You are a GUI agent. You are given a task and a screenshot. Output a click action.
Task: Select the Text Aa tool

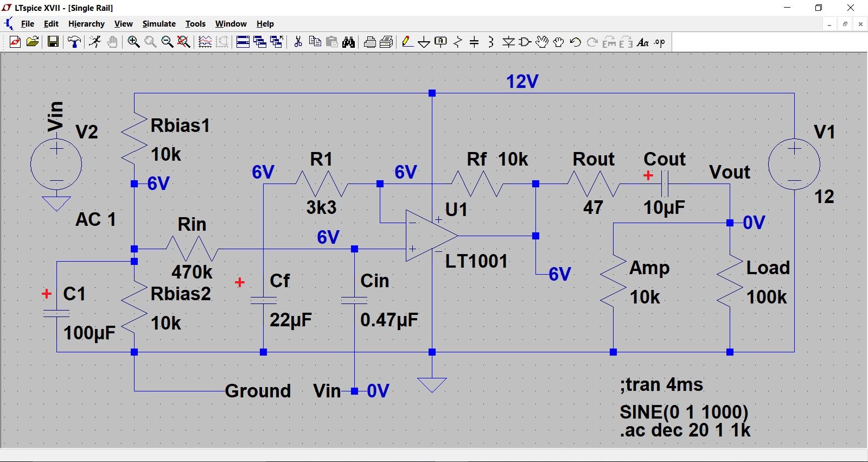coord(643,42)
